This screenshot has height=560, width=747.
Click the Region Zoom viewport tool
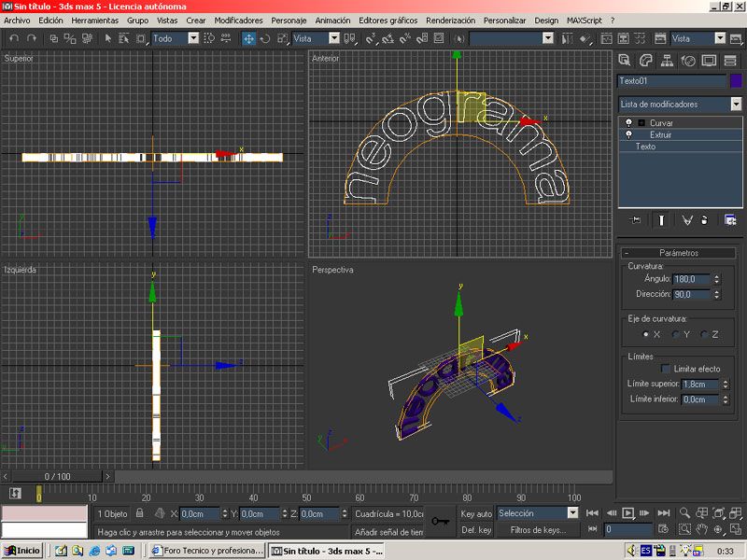tap(684, 529)
